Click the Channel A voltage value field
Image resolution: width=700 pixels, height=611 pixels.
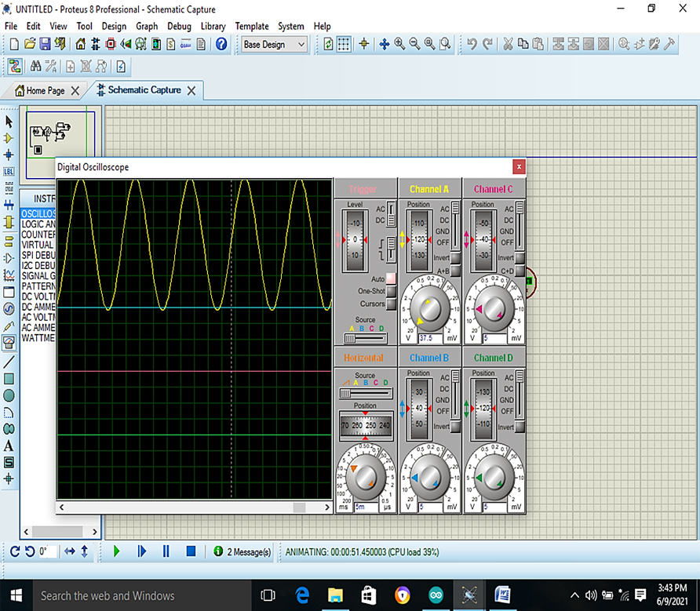(430, 338)
